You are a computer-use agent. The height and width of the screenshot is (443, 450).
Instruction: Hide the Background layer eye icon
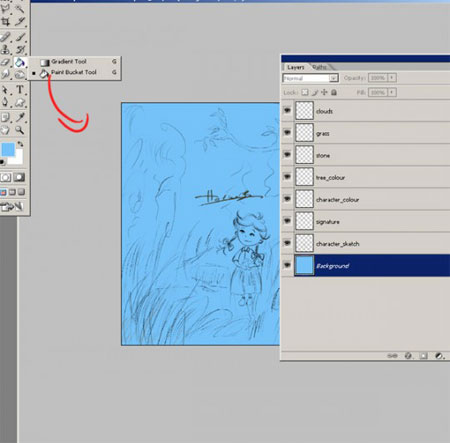287,265
